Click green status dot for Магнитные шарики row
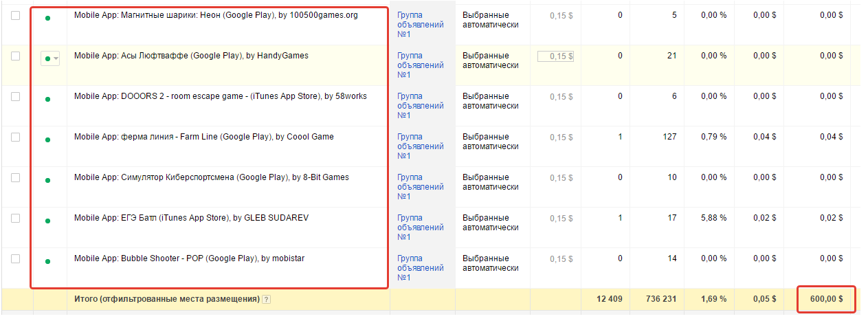The image size is (868, 321). 47,18
